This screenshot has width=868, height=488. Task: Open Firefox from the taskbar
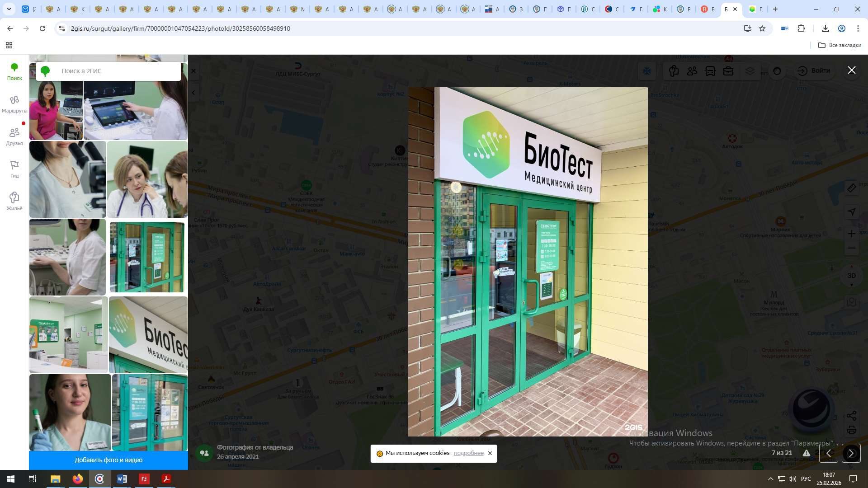pos(77,479)
